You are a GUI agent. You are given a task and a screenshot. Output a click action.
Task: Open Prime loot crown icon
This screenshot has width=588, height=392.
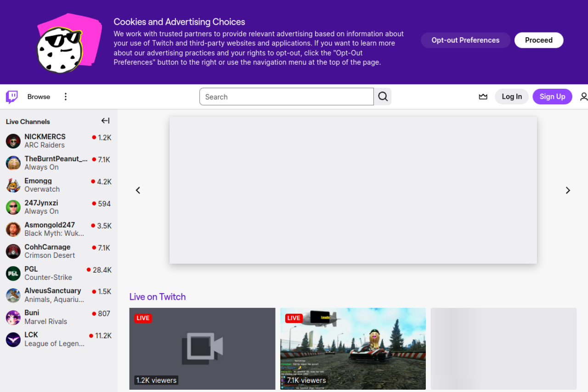483,97
